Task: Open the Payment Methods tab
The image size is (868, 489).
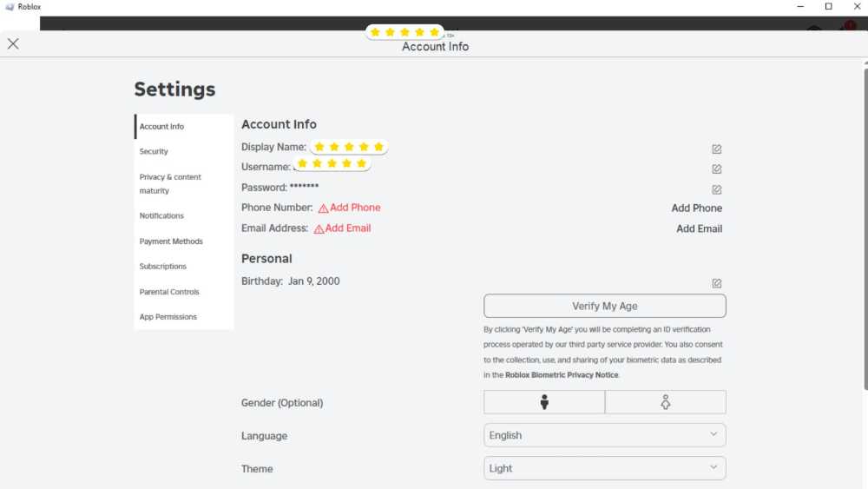Action: [184, 241]
